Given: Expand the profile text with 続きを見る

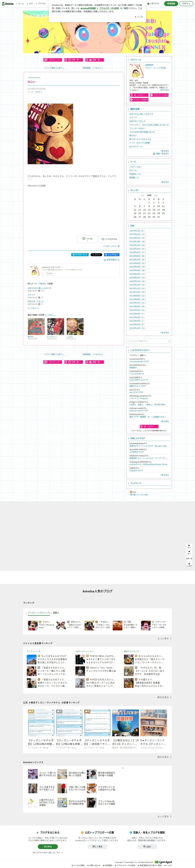Looking at the screenshot, I should 165,90.
